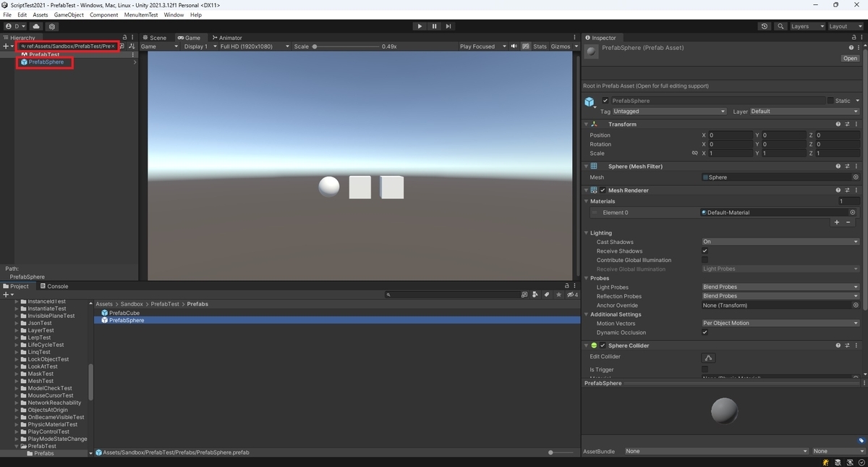Click the Edit Collider button icon
Screen dimensions: 868x467
coord(708,357)
